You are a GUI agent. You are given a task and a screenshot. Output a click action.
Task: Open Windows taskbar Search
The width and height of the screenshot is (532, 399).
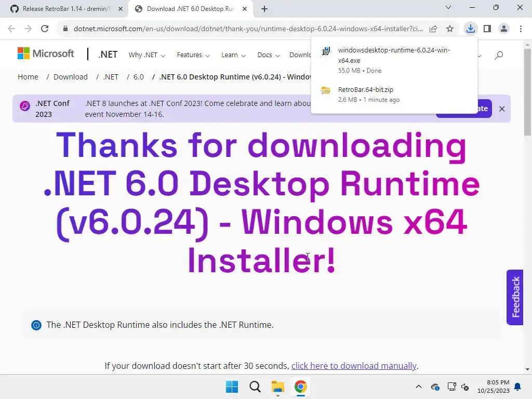[x=255, y=387]
